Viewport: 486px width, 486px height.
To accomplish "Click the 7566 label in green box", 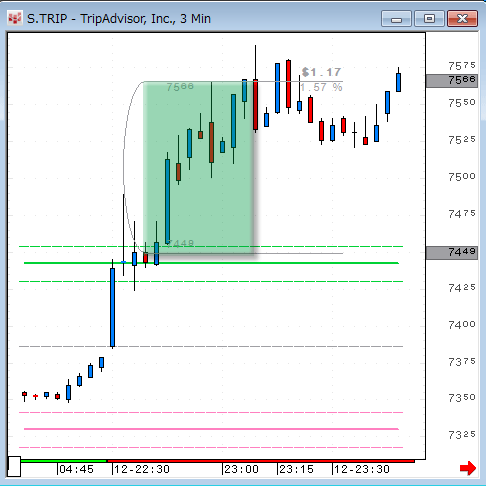I will (x=180, y=87).
